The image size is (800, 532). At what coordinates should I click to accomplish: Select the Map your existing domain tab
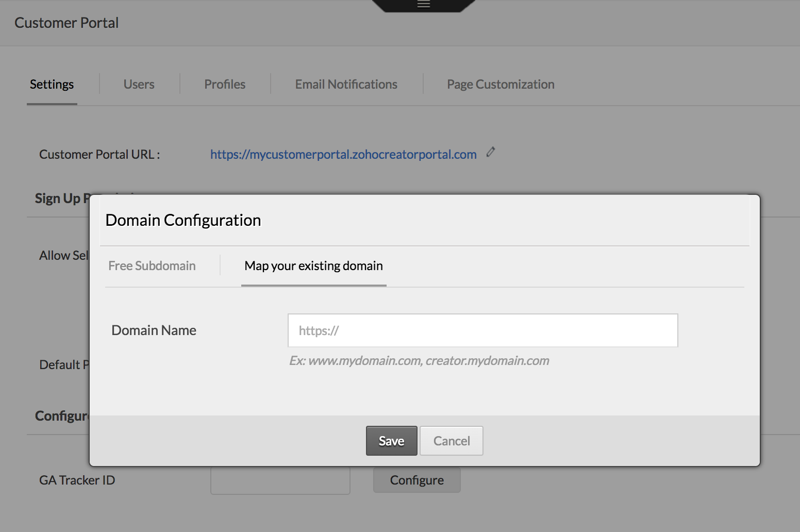click(313, 265)
